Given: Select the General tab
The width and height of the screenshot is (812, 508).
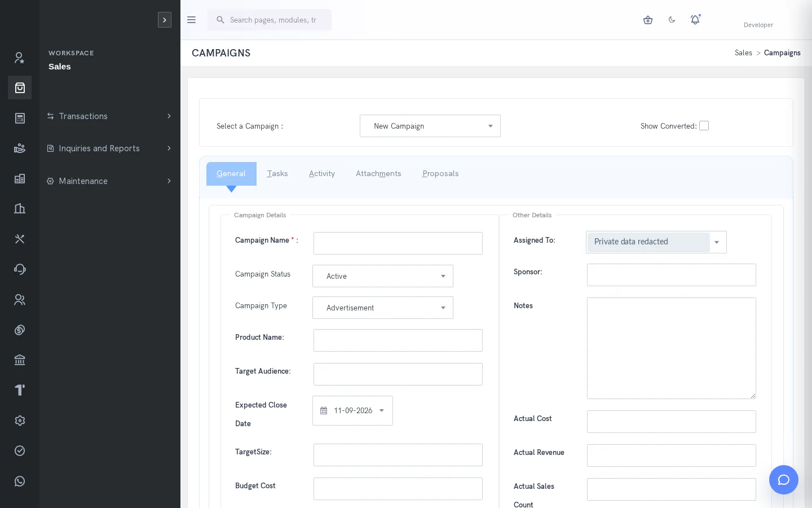Looking at the screenshot, I should click(x=231, y=174).
